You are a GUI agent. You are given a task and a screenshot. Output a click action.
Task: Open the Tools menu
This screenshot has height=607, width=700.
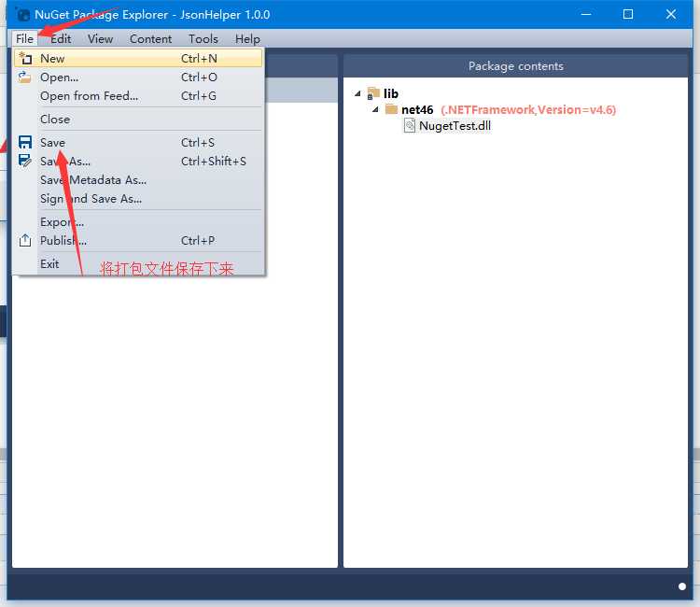[203, 39]
